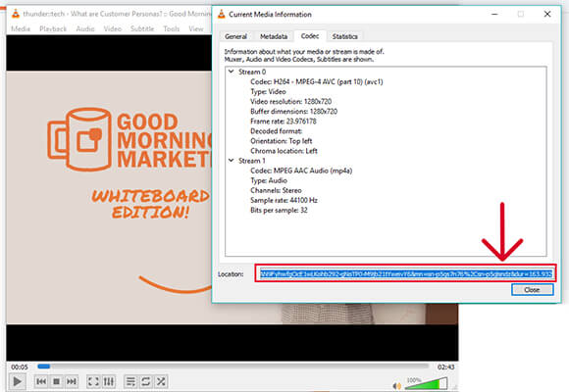Stop playback with the stop button
Image resolution: width=569 pixels, height=392 pixels.
(x=56, y=381)
